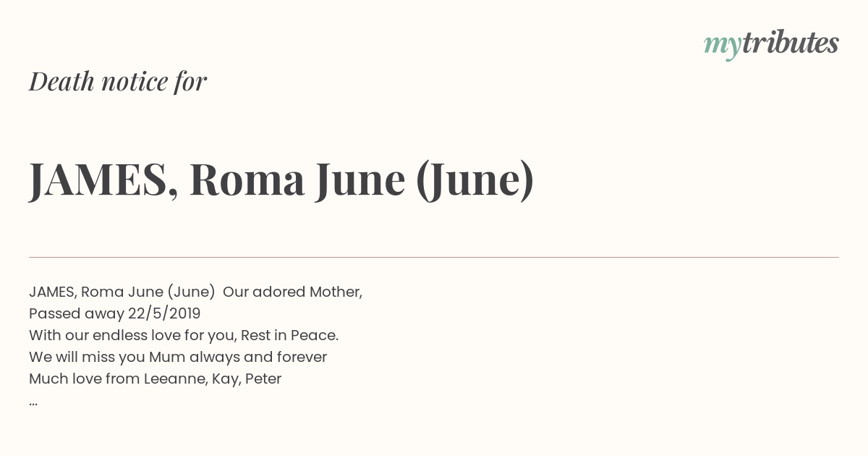
Task: Click the green "my" in the logo
Action: tap(722, 46)
